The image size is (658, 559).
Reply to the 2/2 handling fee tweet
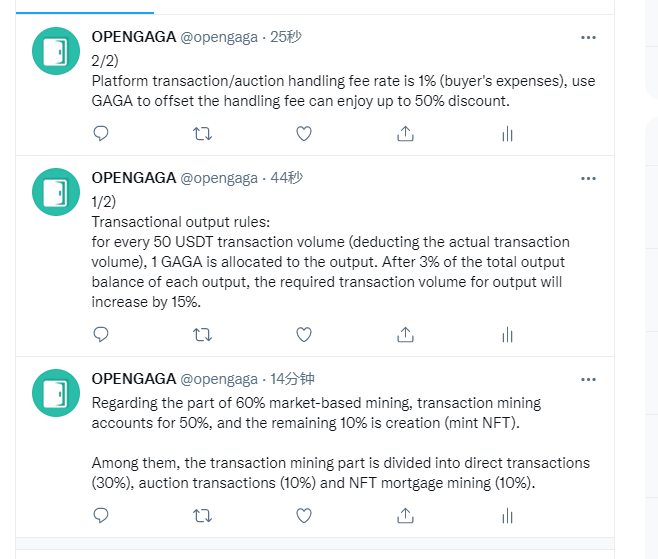pyautogui.click(x=101, y=134)
